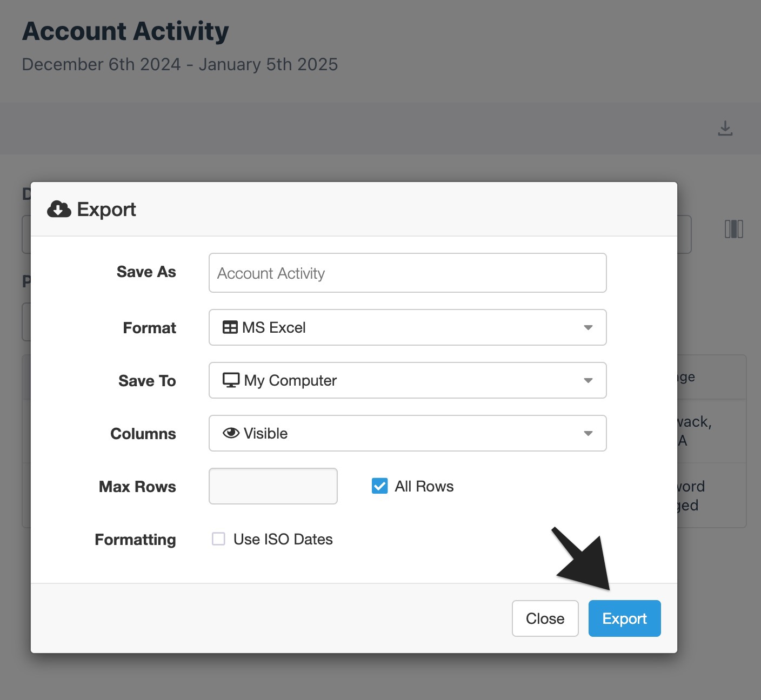The width and height of the screenshot is (761, 700).
Task: Open the Save To dropdown showing My Computer
Action: tap(408, 380)
